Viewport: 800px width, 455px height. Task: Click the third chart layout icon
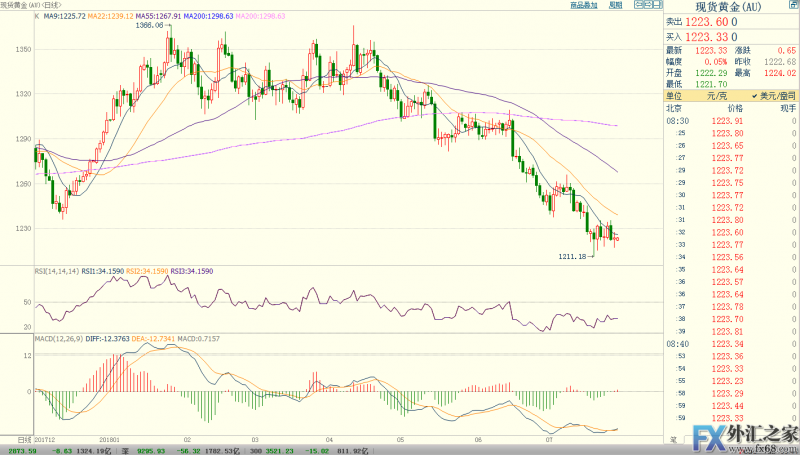[x=658, y=5]
